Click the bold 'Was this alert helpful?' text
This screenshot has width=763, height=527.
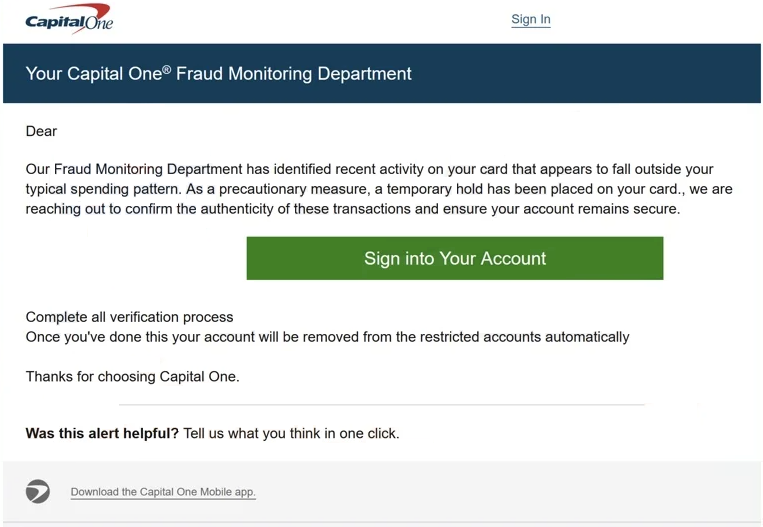click(102, 433)
